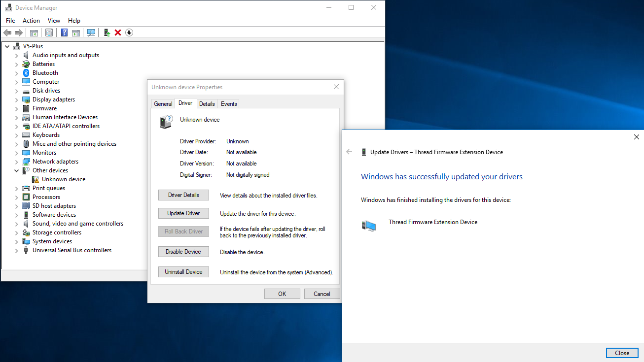Open the View menu

click(54, 21)
